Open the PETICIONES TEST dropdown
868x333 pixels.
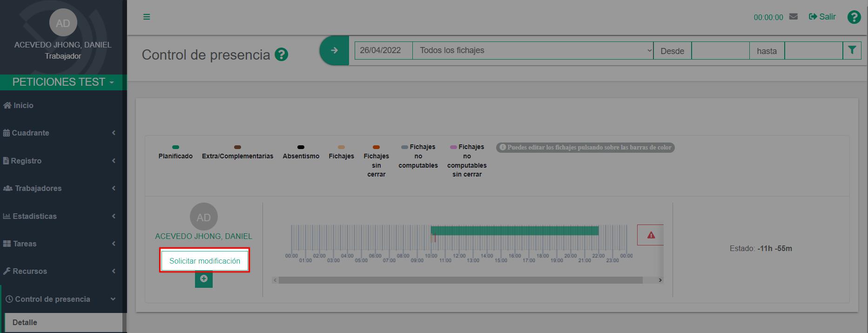(x=63, y=82)
